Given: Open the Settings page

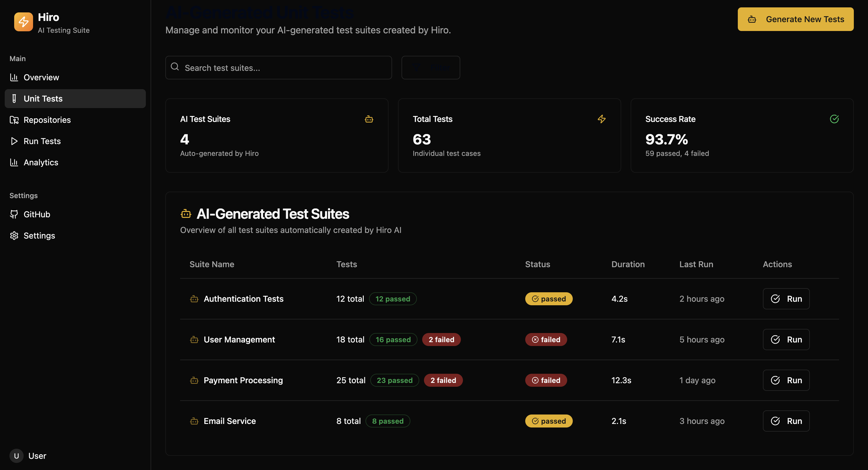Looking at the screenshot, I should [39, 236].
